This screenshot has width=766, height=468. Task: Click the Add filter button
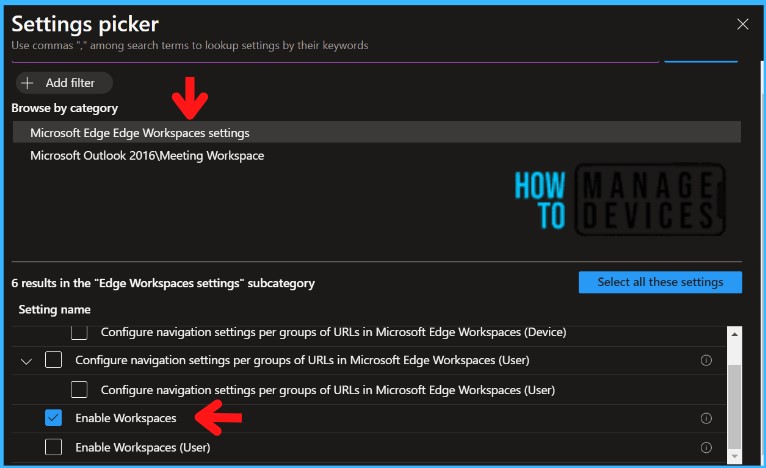coord(64,83)
